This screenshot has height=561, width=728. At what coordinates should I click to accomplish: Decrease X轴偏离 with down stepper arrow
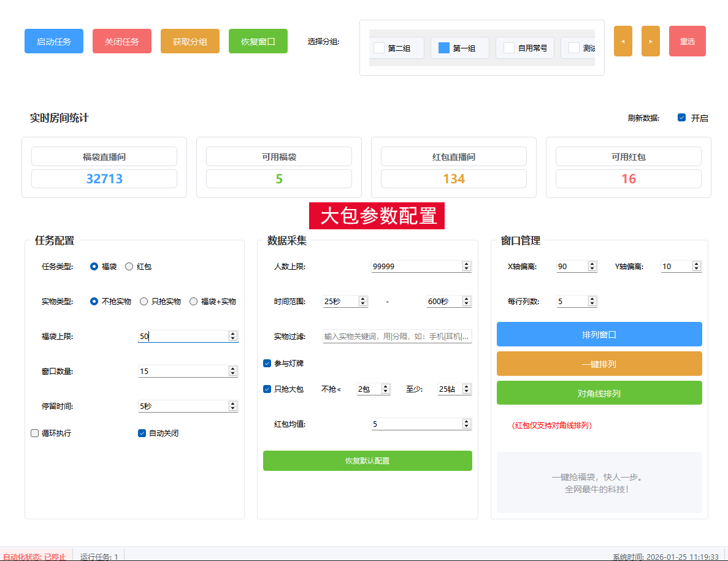point(592,269)
